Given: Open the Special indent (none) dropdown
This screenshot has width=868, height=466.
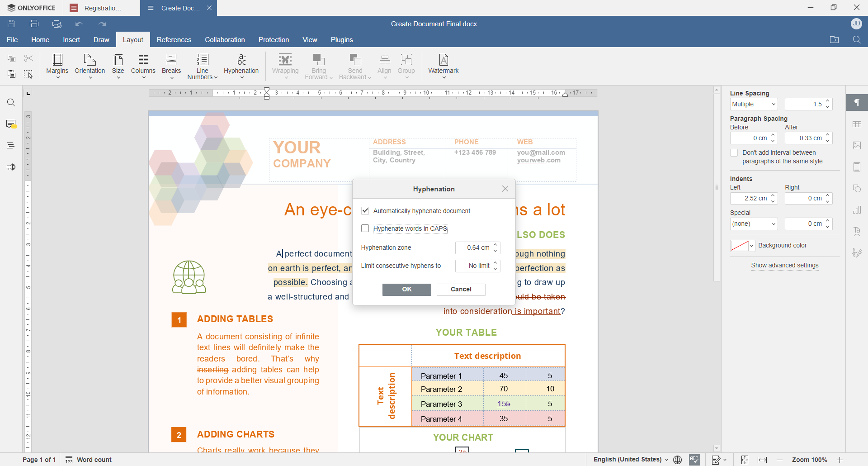Looking at the screenshot, I should click(x=754, y=224).
